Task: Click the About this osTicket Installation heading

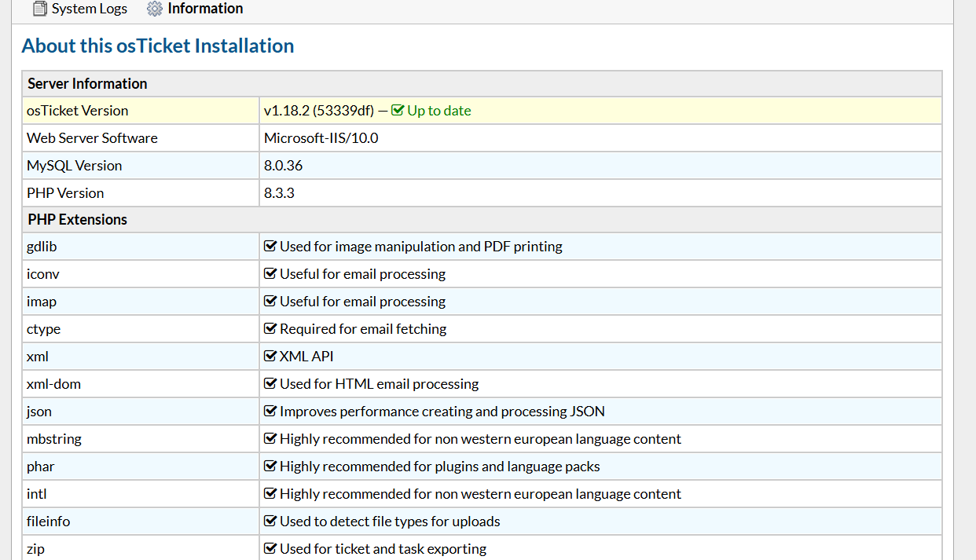Action: (x=158, y=46)
